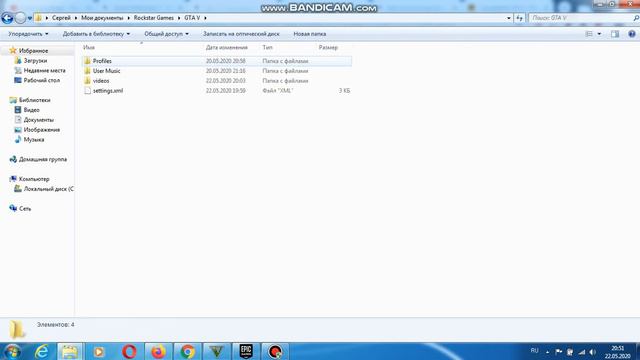The height and width of the screenshot is (360, 640).
Task: Select Избранное in the navigation pane
Action: coord(33,51)
